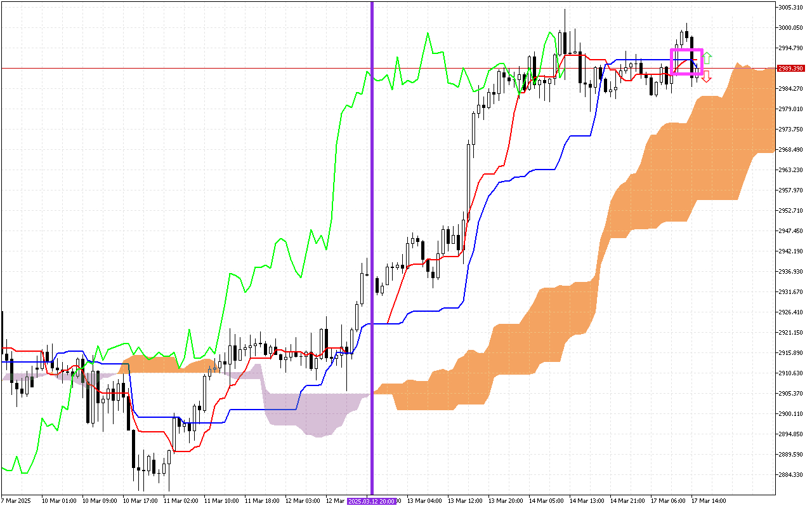Click the current price tag 2989.390

coord(790,68)
